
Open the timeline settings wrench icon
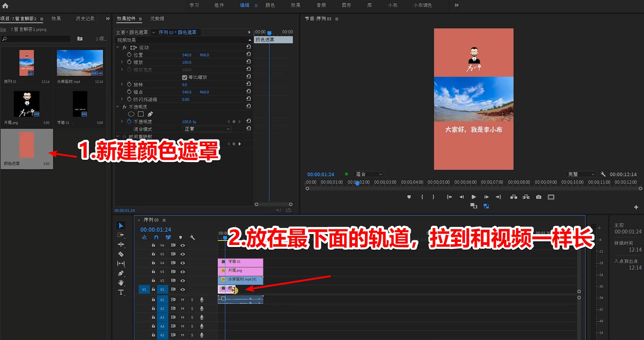[x=192, y=237]
